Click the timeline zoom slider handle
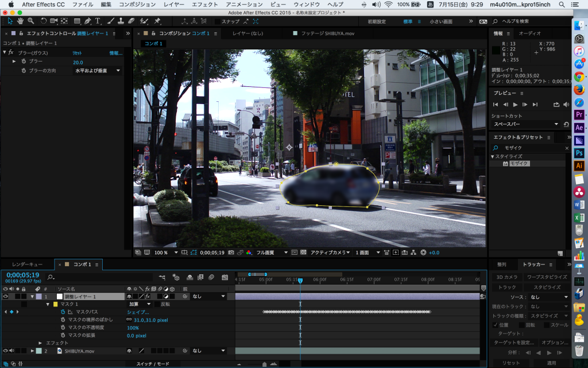 tap(264, 364)
